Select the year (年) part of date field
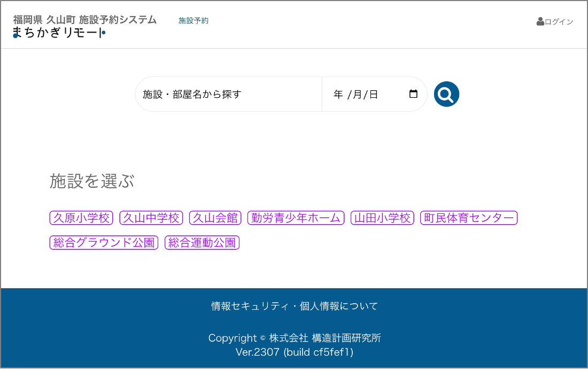Image resolution: width=588 pixels, height=369 pixels. 338,95
